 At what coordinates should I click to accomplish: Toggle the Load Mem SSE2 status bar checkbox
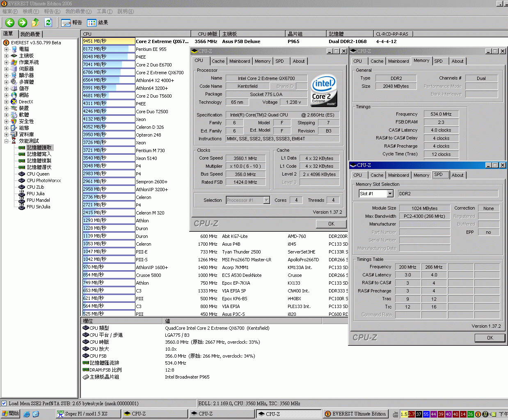click(4, 404)
